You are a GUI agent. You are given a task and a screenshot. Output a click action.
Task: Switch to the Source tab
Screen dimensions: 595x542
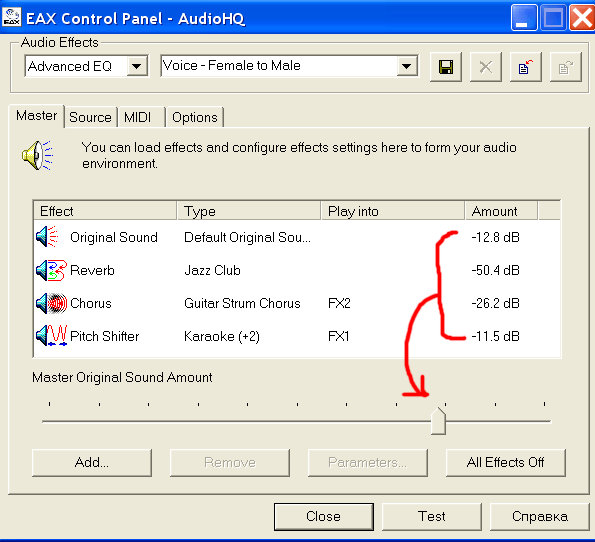point(90,117)
